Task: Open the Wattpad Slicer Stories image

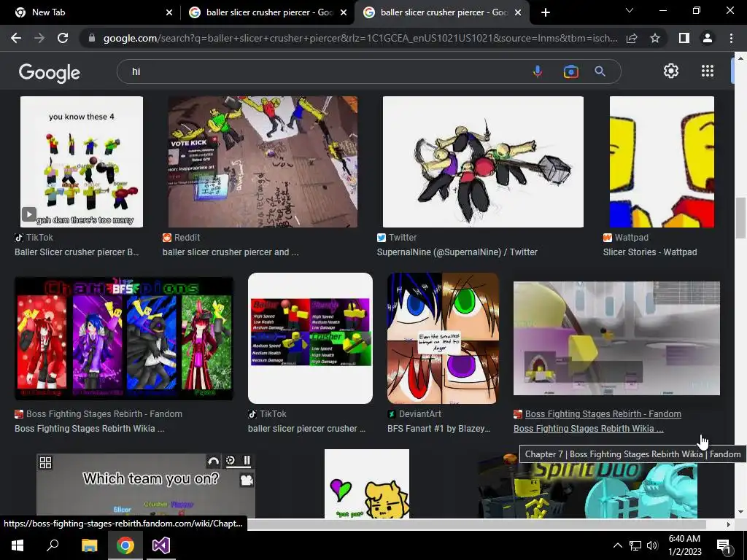Action: (x=662, y=162)
